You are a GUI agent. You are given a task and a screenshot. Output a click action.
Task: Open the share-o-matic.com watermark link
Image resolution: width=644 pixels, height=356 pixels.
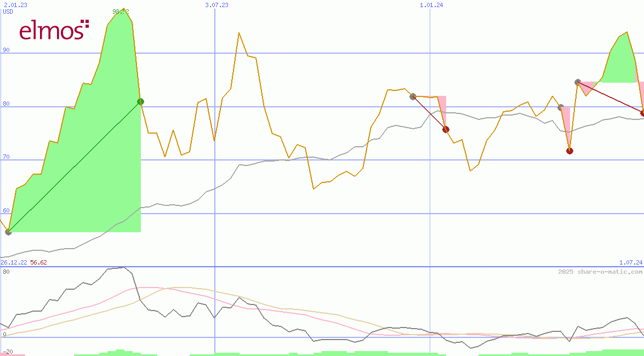tap(600, 272)
